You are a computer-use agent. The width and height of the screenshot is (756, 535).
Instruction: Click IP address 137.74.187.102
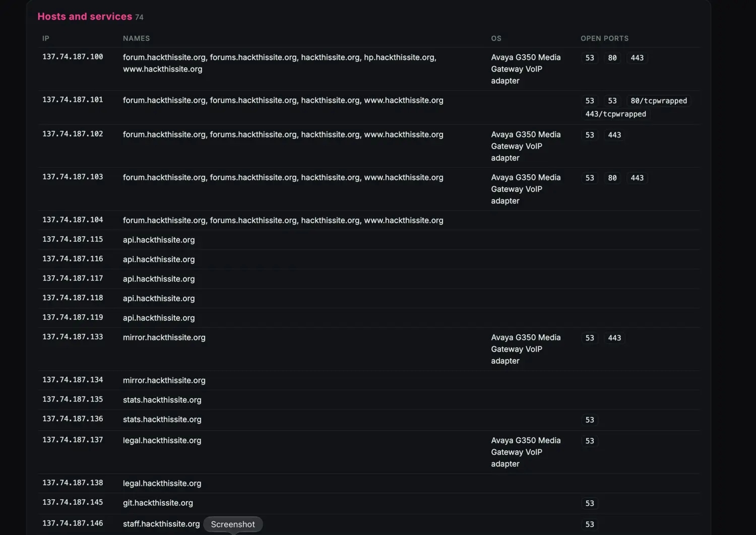[73, 134]
